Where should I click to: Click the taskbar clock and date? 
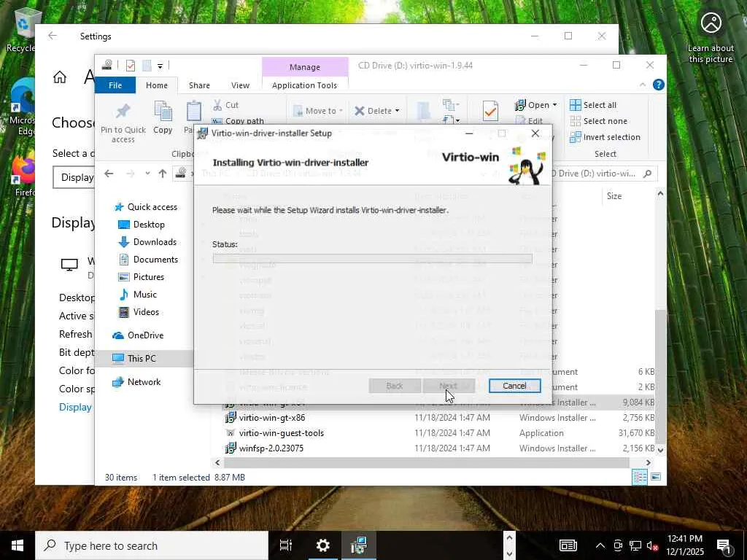pyautogui.click(x=685, y=545)
